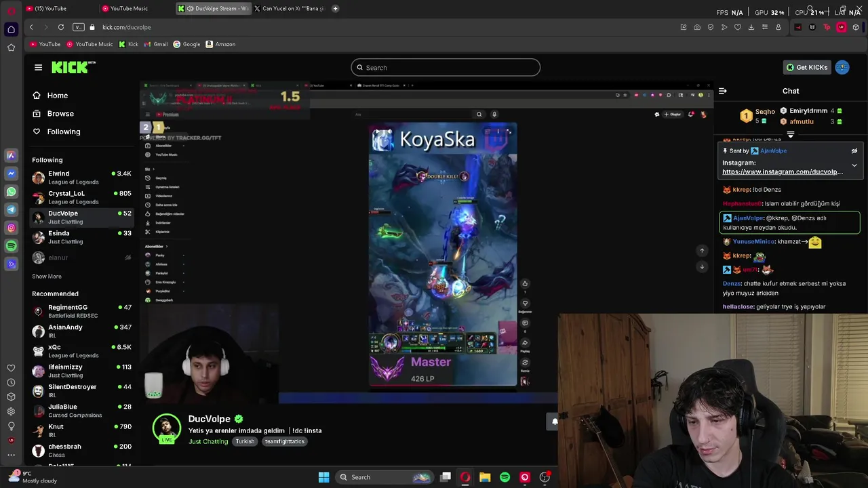The width and height of the screenshot is (868, 488).
Task: Add page to favorites with heart icon
Action: pos(738,27)
